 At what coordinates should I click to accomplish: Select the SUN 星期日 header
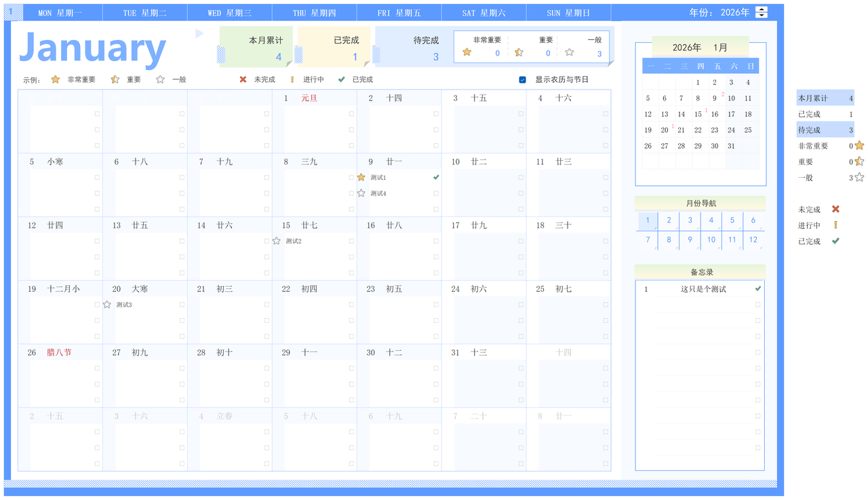pyautogui.click(x=568, y=13)
